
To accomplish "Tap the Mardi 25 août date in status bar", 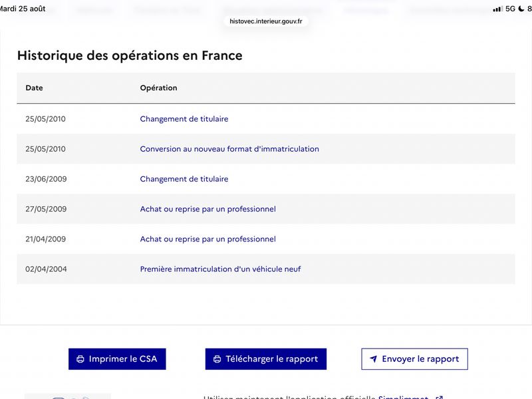I will click(23, 9).
